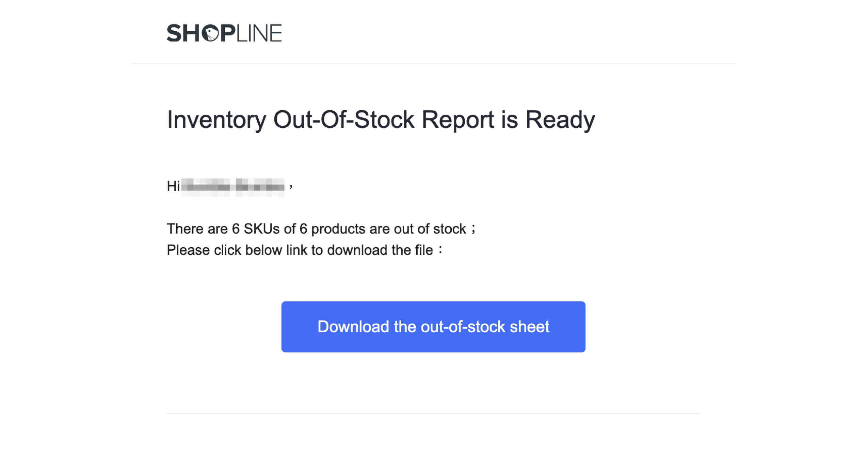Click the word "Report" in the heading
The image size is (868, 452).
(457, 120)
